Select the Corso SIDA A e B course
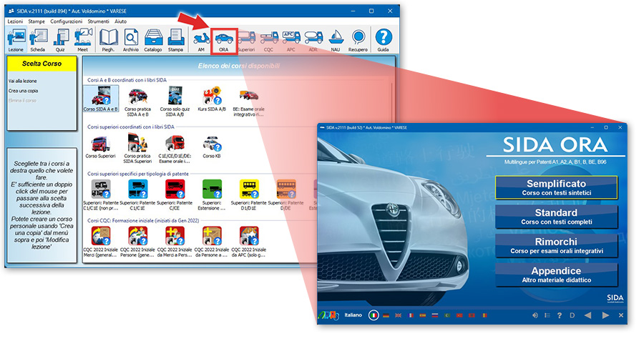 [101, 99]
